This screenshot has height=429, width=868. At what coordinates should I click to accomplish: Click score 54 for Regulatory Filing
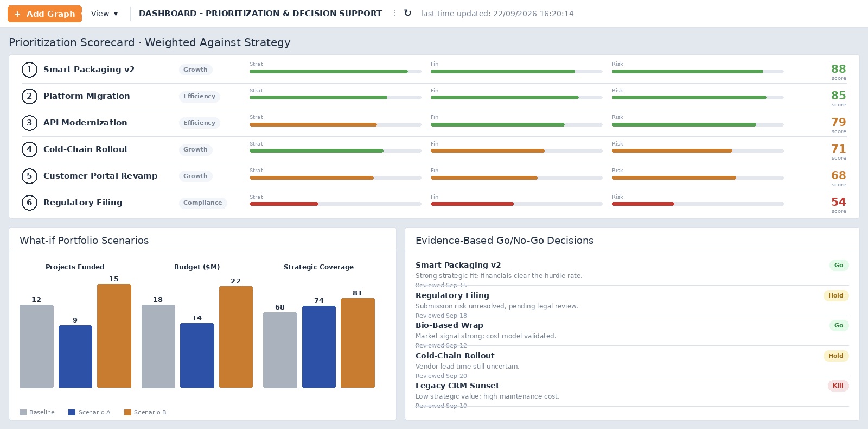pyautogui.click(x=838, y=202)
